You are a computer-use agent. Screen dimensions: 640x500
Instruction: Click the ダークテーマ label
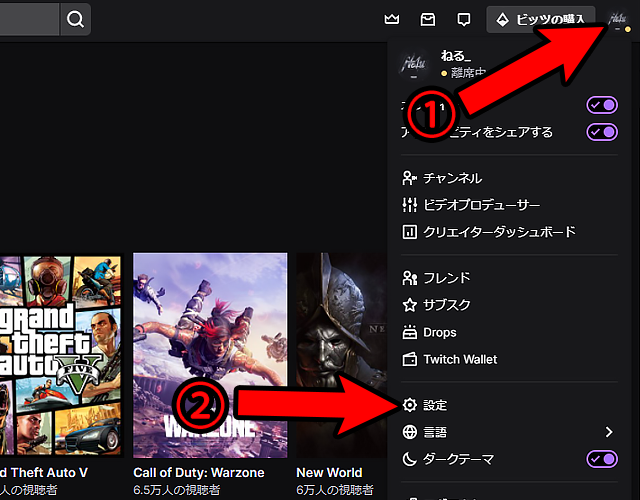pos(458,459)
